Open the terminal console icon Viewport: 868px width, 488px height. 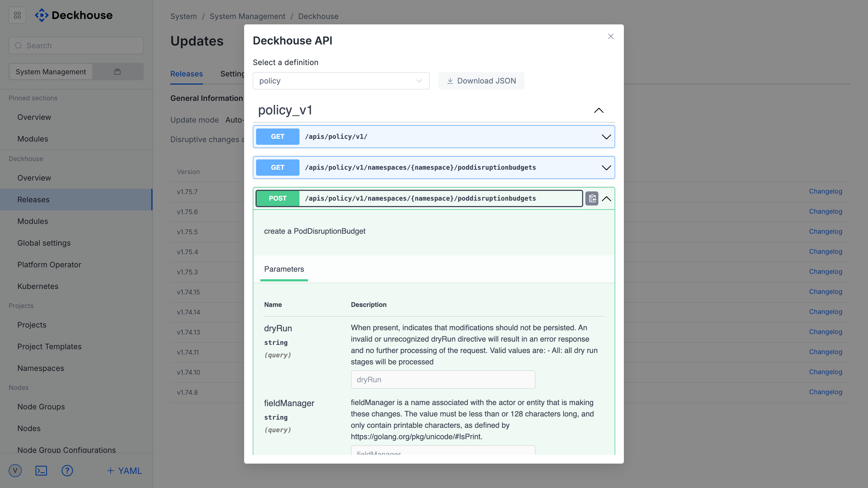click(x=41, y=470)
